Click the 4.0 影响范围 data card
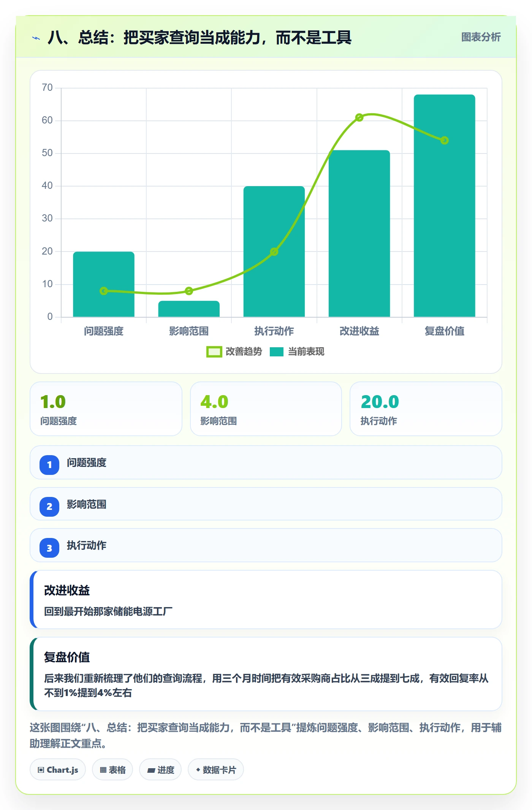The width and height of the screenshot is (532, 810). point(266,409)
